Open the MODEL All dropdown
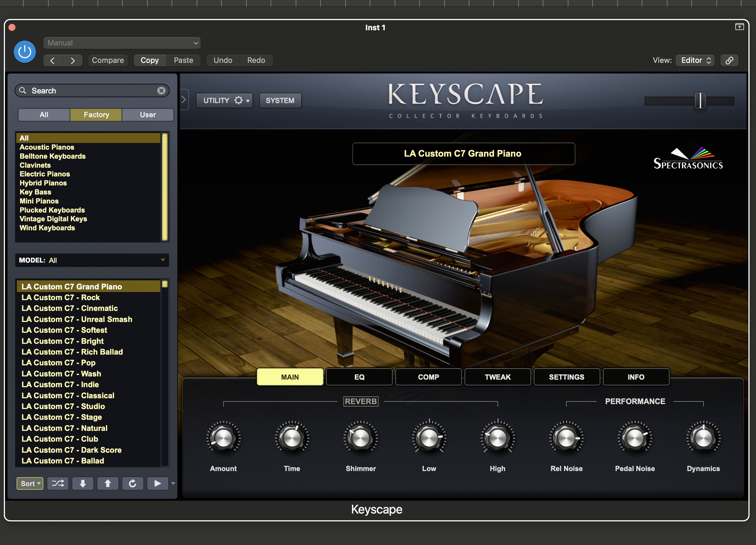This screenshot has height=545, width=756. coord(92,260)
